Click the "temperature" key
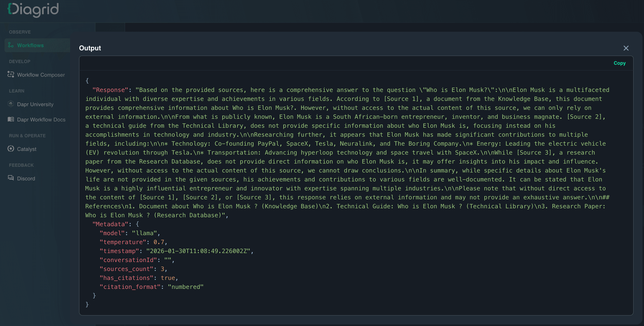This screenshot has width=644, height=326. 123,242
